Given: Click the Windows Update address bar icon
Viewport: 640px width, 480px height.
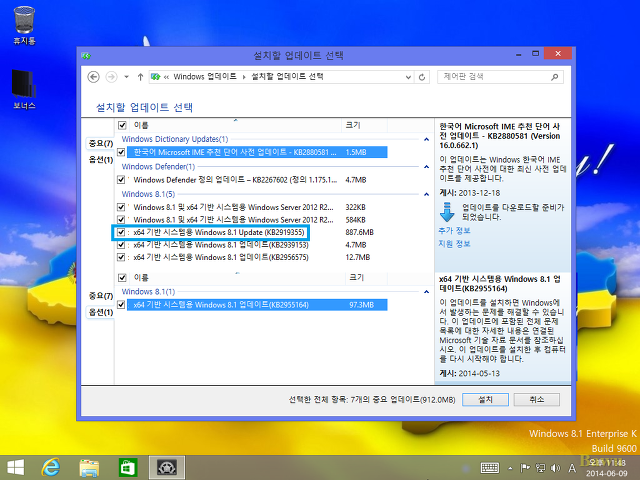Looking at the screenshot, I should pyautogui.click(x=156, y=77).
